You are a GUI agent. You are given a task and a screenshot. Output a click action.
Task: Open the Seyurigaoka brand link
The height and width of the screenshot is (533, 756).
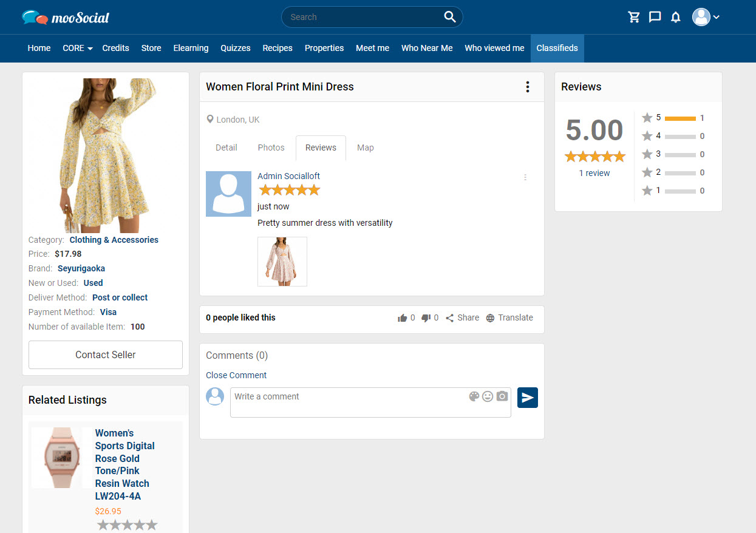tap(81, 268)
